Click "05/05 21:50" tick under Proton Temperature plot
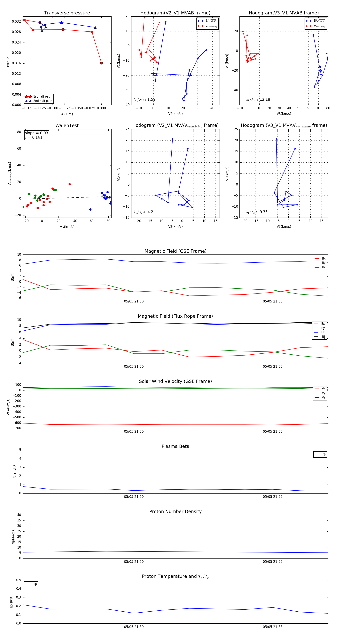The image size is (351, 644). point(134,627)
